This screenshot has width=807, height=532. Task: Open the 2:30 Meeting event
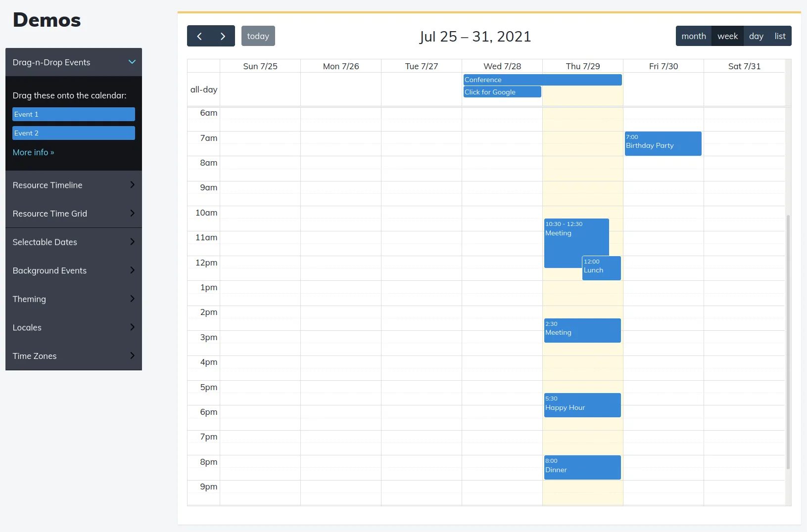582,330
